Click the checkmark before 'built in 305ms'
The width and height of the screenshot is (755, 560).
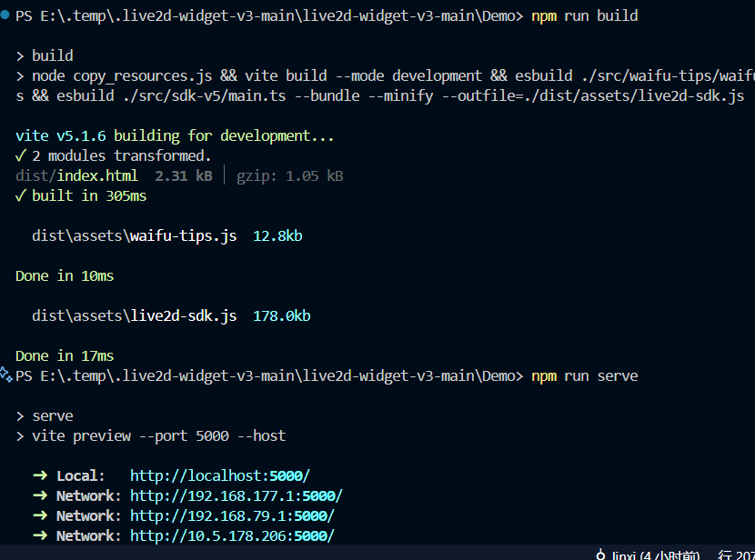pos(20,196)
